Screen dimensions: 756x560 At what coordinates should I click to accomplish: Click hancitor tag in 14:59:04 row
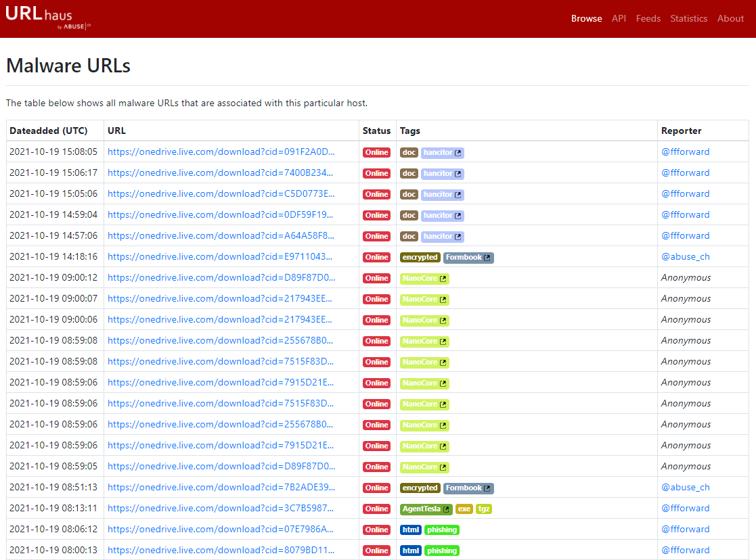click(442, 216)
